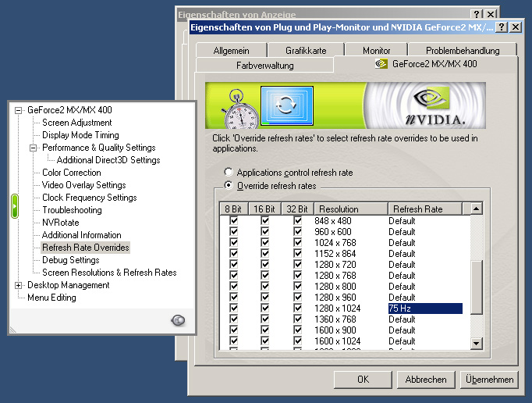Switch to the Grafikkarte tab
The height and width of the screenshot is (403, 532).
306,50
